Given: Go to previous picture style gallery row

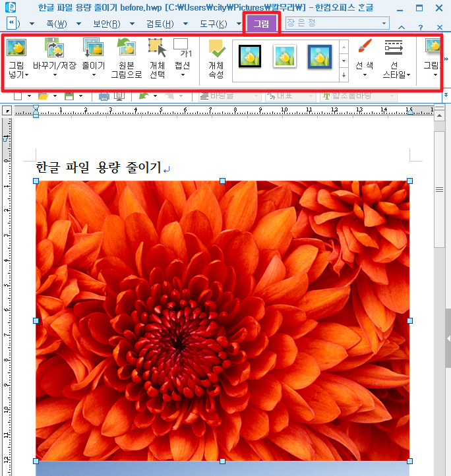Looking at the screenshot, I should coord(344,47).
